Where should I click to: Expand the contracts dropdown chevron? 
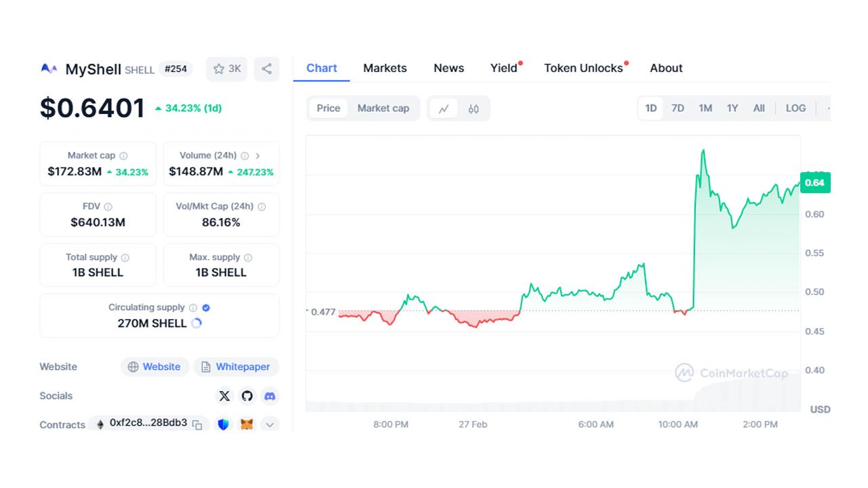click(269, 424)
